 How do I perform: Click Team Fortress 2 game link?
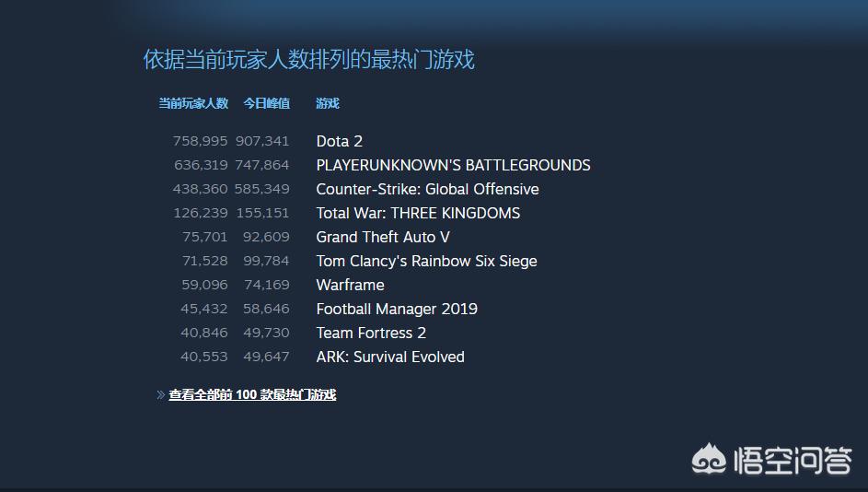tap(371, 333)
